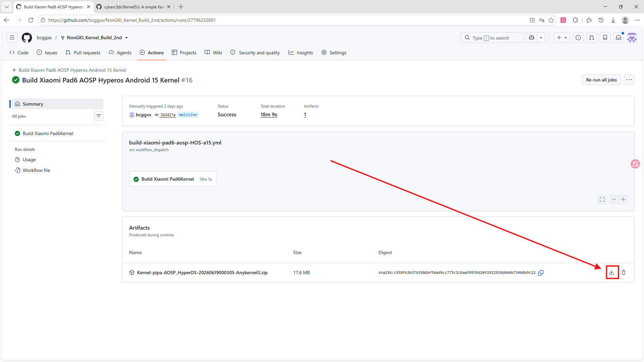Open the Pull requests tab

83,53
